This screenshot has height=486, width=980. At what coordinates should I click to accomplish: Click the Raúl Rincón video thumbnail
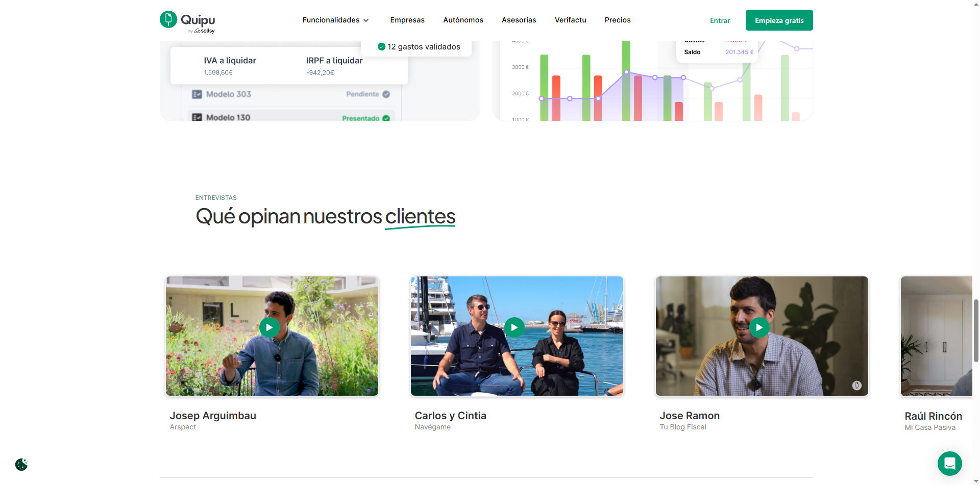point(936,337)
